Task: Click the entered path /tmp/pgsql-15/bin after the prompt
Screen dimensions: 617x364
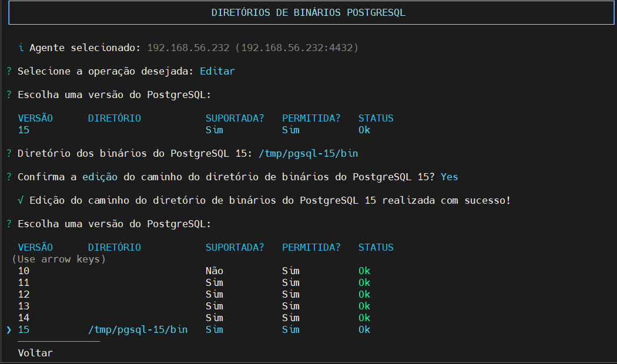Action: pos(308,153)
